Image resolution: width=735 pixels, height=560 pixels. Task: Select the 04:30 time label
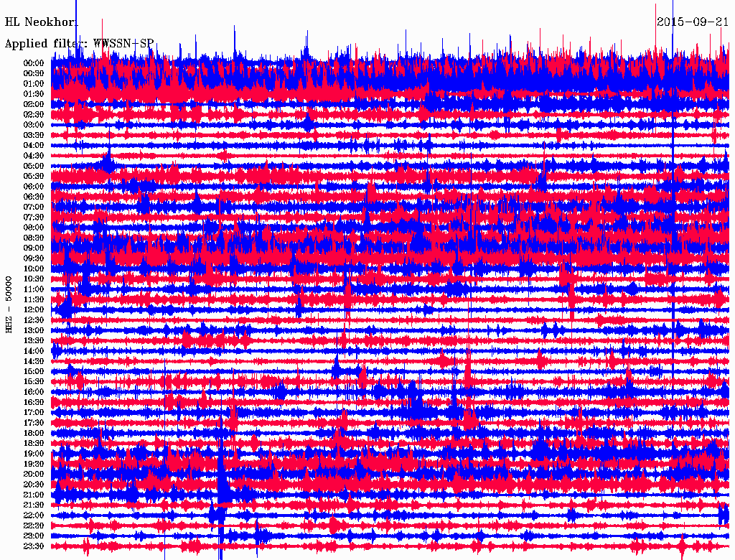34,156
